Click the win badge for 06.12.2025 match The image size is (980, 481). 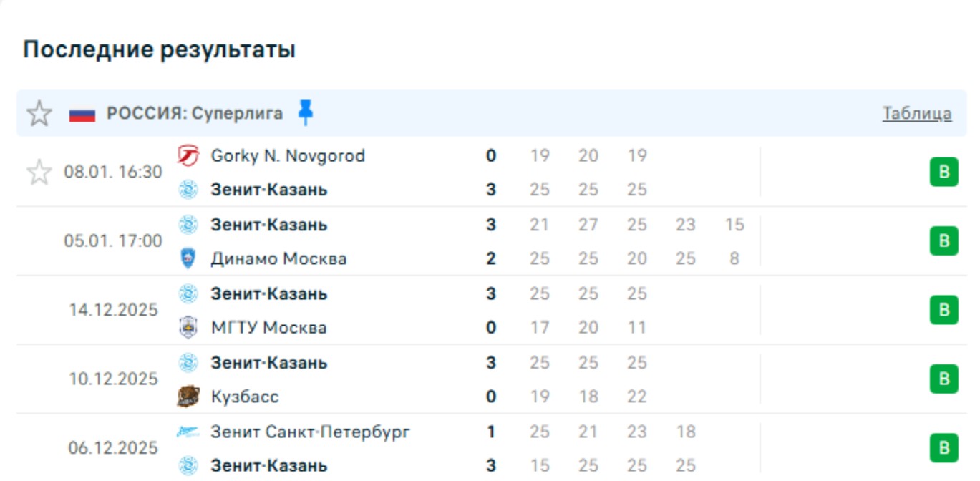pyautogui.click(x=943, y=448)
